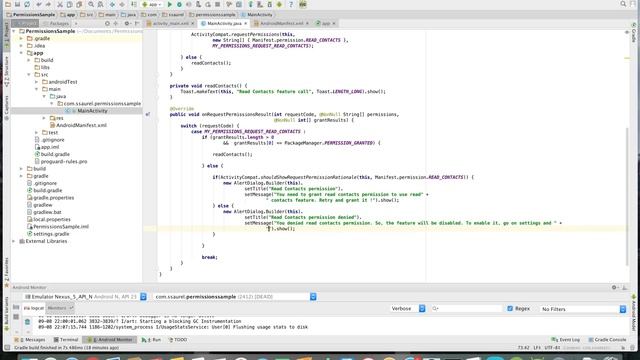Open the Structure side panel tab
This screenshot has width=640, height=360.
click(7, 72)
